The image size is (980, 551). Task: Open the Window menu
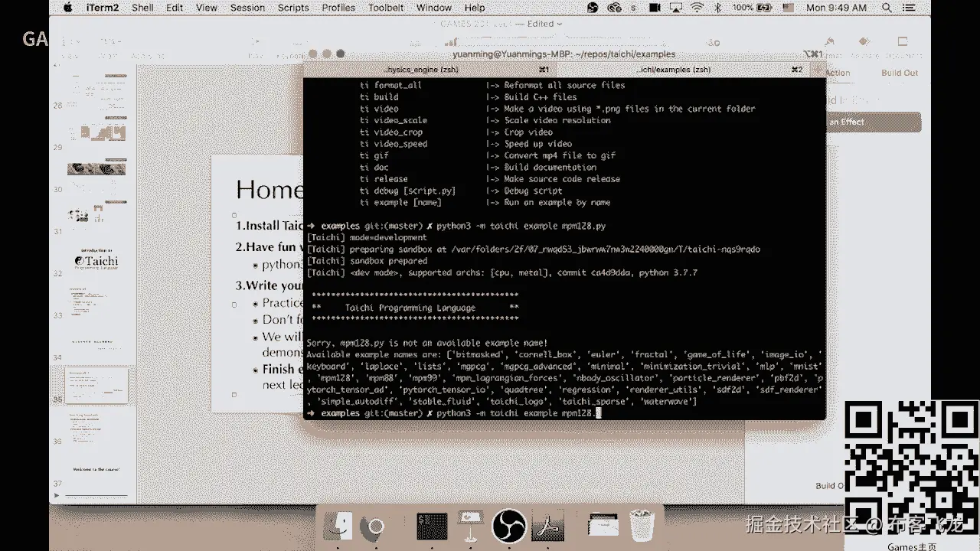(x=434, y=8)
